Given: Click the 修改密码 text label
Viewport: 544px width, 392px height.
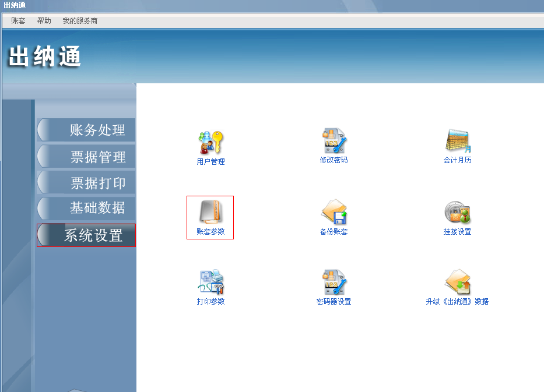Looking at the screenshot, I should [334, 160].
